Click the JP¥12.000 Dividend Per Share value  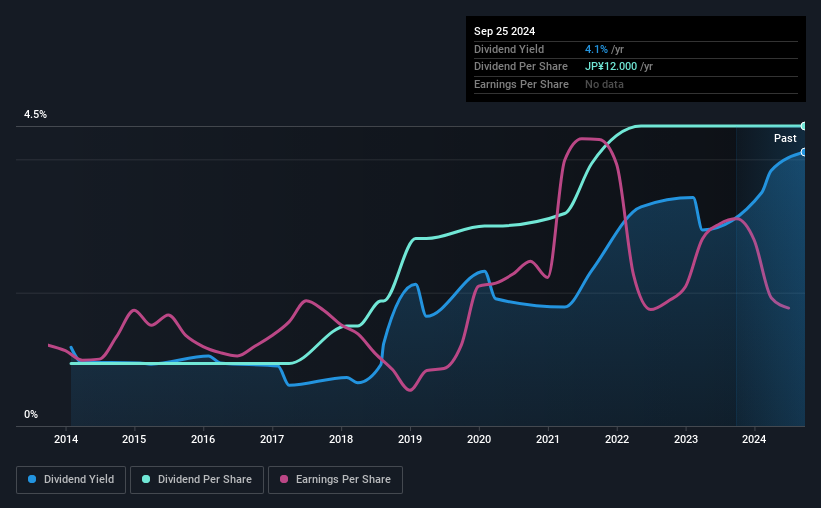611,67
